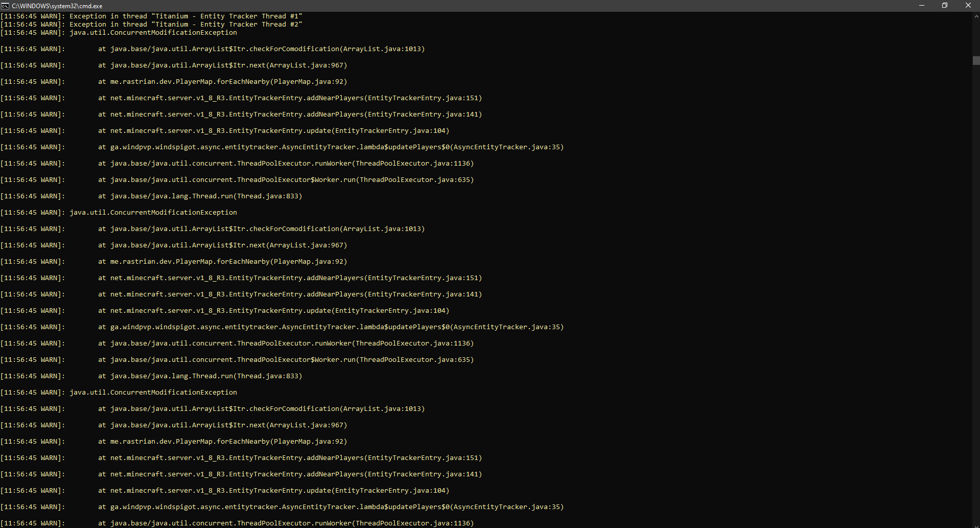Click the close button of the console
The width and height of the screenshot is (980, 528).
point(968,6)
